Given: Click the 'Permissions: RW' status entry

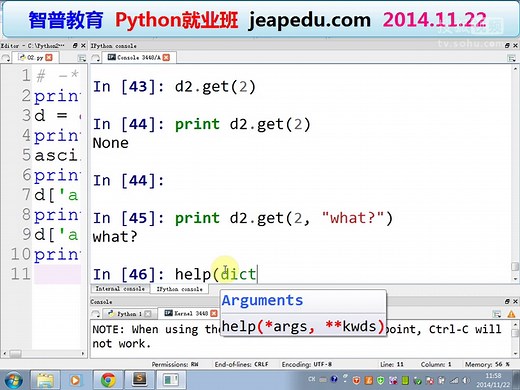Looking at the screenshot, I should [175, 364].
